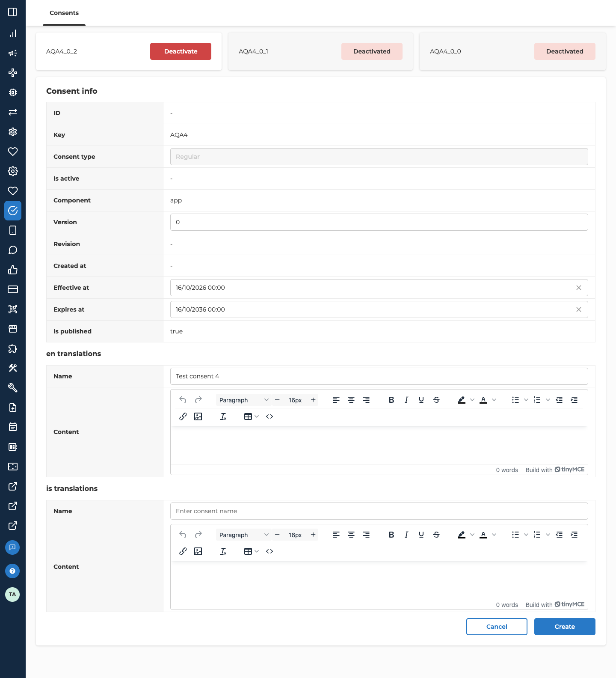This screenshot has width=616, height=678.
Task: Apply highlight color in en translations editor
Action: tap(462, 400)
